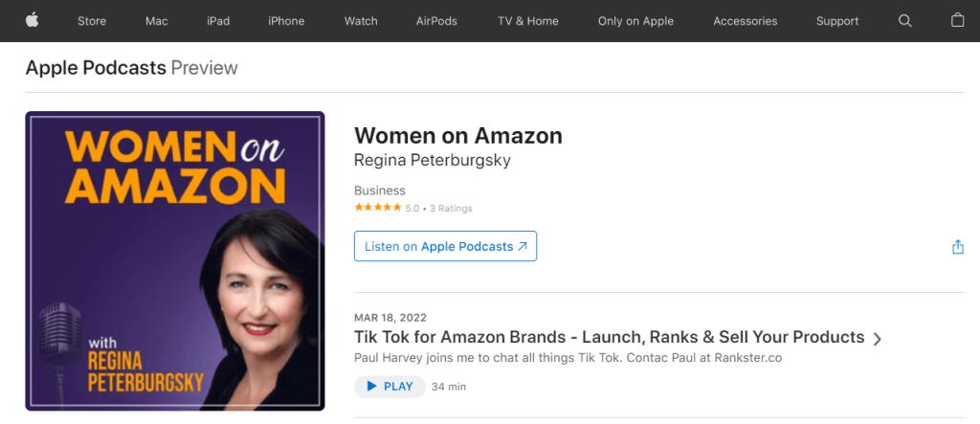Select Only on Apple menu item
Screen dimensions: 980x424
point(635,21)
